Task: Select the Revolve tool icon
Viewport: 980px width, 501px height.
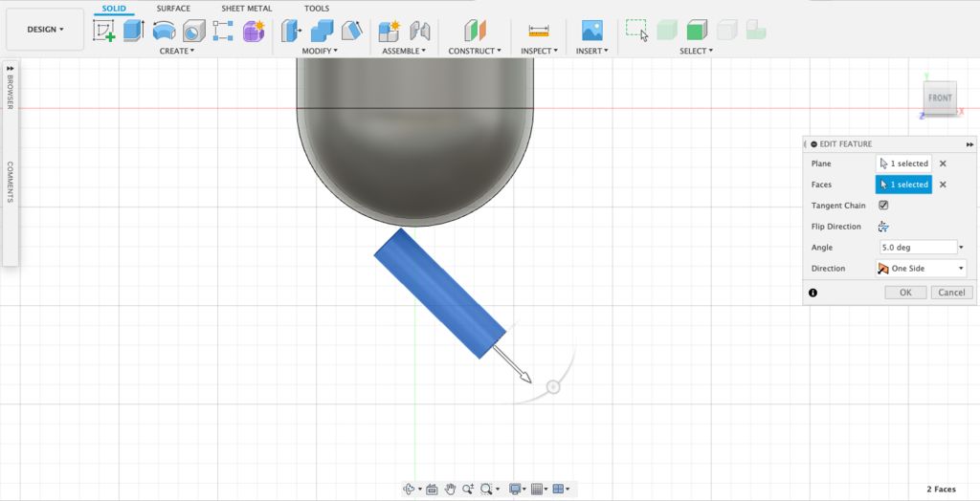Action: (164, 30)
